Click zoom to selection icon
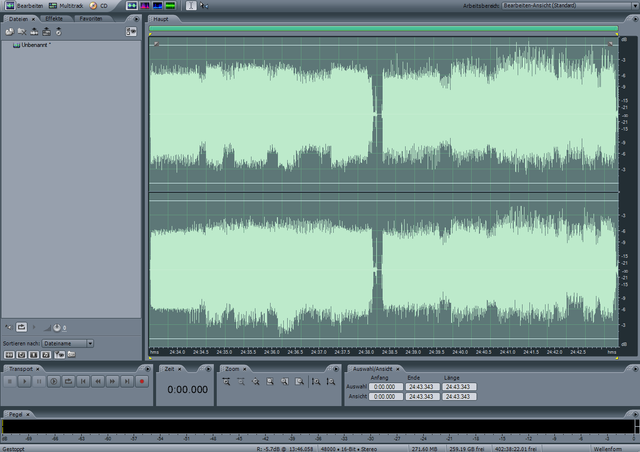The image size is (640, 452). 270,381
